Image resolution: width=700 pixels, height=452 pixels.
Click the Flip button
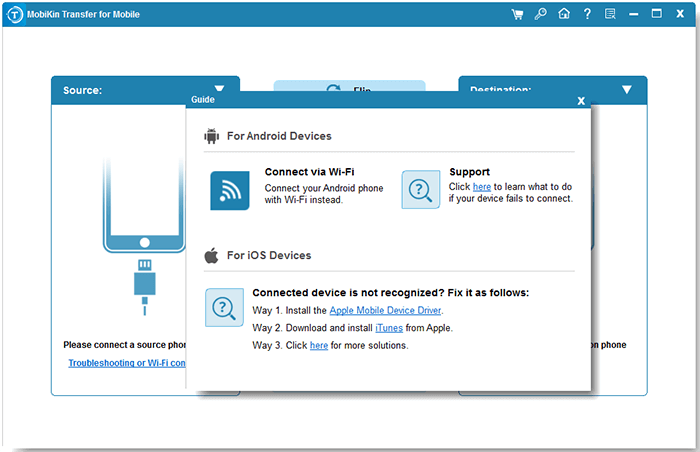point(349,87)
